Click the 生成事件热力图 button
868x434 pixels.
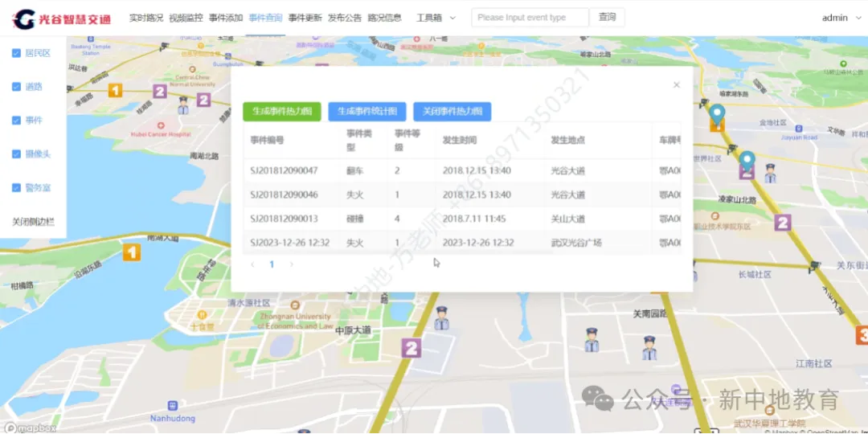tap(282, 111)
